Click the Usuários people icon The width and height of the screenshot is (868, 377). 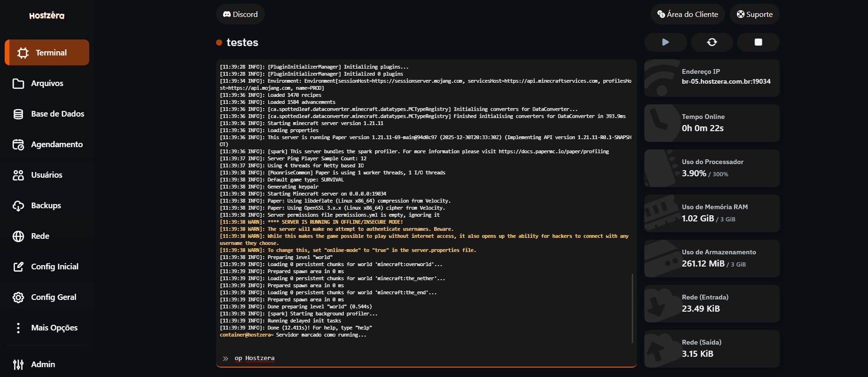tap(18, 175)
